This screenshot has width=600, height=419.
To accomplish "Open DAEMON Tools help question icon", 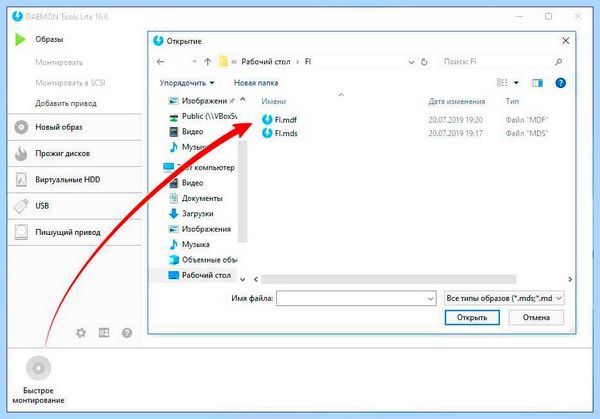I will [x=127, y=333].
